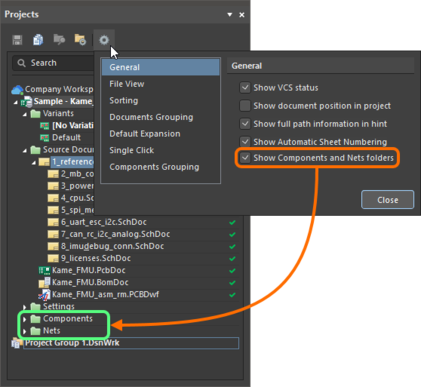Uncheck Show Components and Nets folders
The width and height of the screenshot is (421, 387).
tap(245, 158)
